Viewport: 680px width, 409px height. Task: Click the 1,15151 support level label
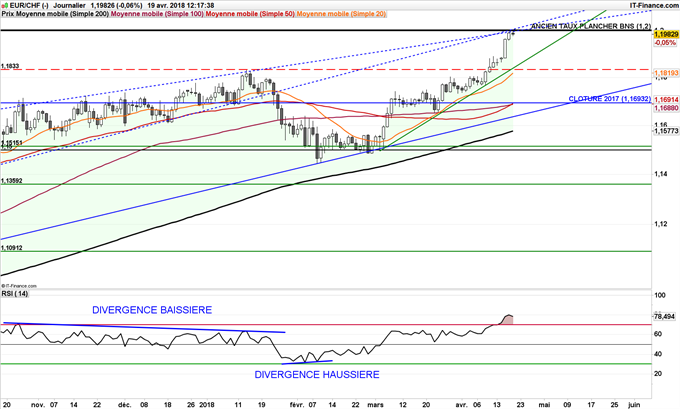[12, 143]
